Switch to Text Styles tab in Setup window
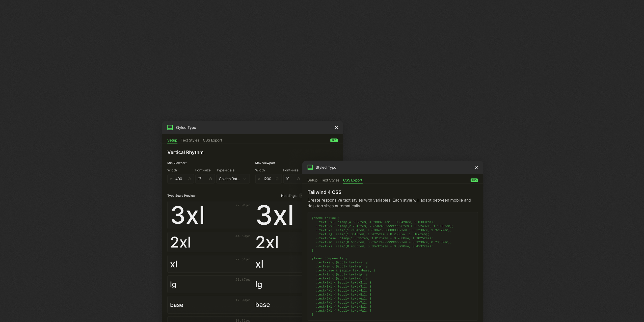The height and width of the screenshot is (322, 644). coord(190,140)
